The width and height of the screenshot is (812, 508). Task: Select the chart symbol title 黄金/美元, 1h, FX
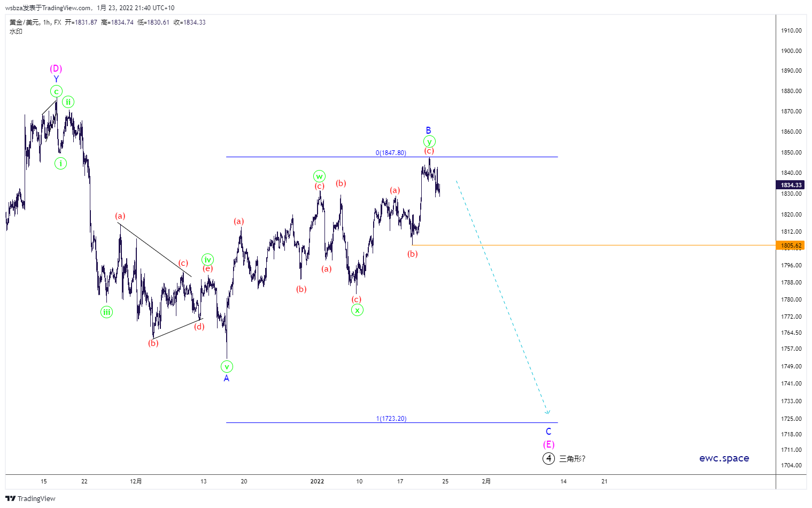coord(35,22)
